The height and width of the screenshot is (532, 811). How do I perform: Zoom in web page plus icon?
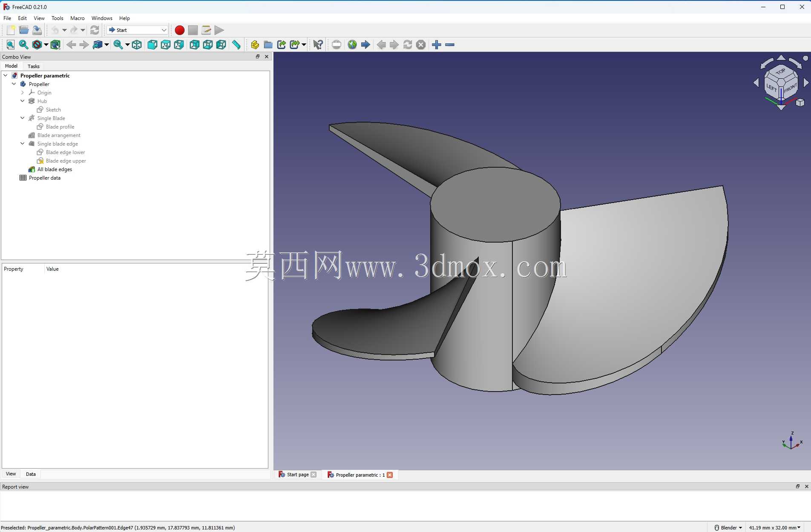pos(437,45)
